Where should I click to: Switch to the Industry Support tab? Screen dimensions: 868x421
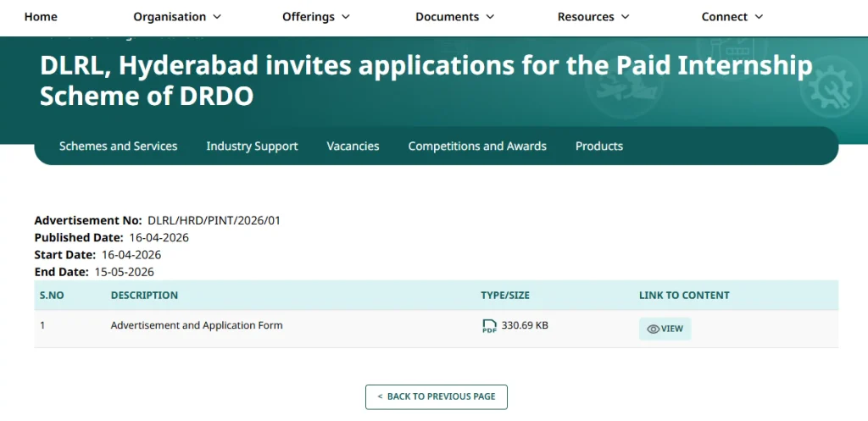click(252, 147)
